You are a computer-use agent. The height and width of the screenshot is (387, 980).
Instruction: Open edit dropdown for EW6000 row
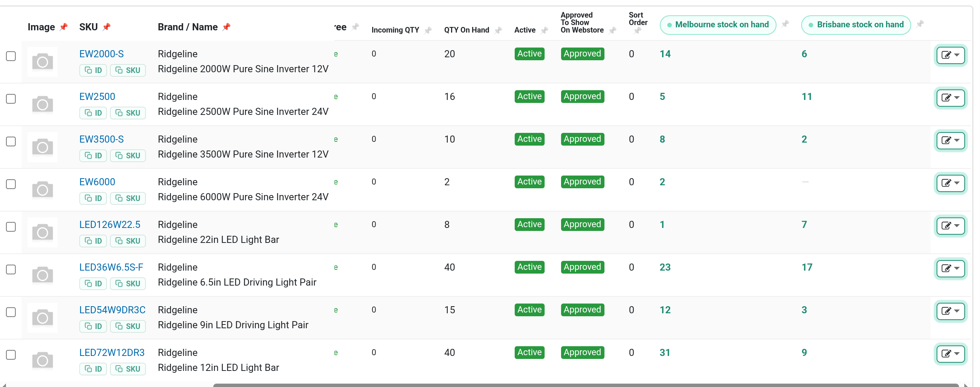[x=950, y=183]
